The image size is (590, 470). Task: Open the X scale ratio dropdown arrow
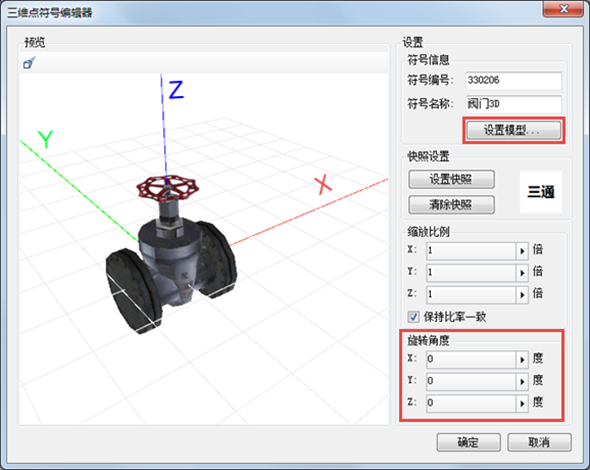coord(522,251)
